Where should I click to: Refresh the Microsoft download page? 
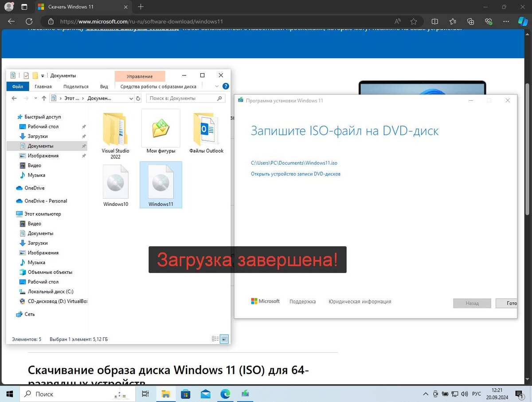pyautogui.click(x=29, y=21)
